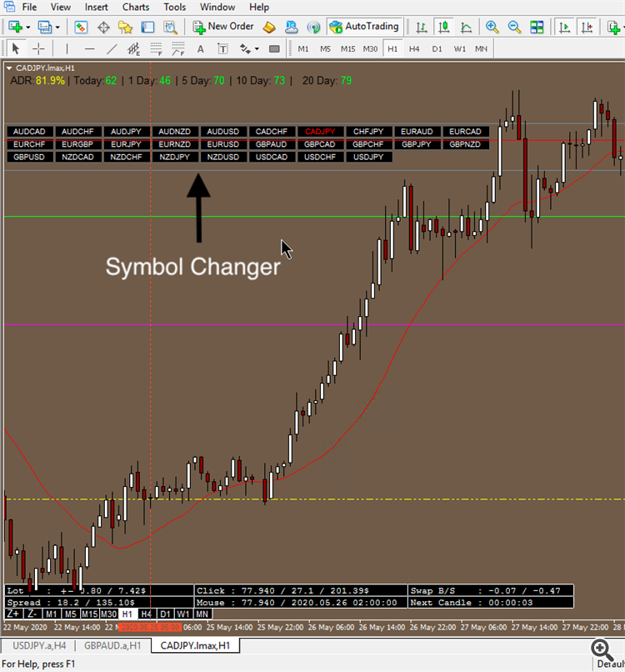The width and height of the screenshot is (625, 672).
Task: Click the Zoom In magnifier icon
Action: [492, 27]
